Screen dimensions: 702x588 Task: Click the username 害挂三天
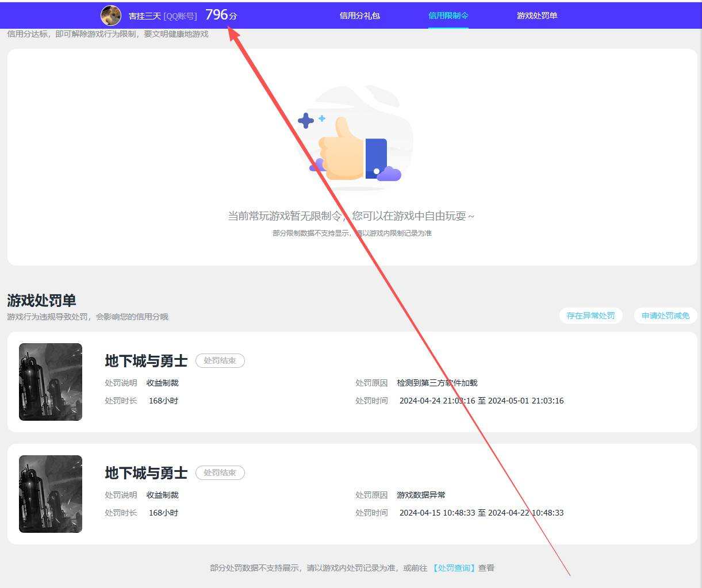point(145,16)
